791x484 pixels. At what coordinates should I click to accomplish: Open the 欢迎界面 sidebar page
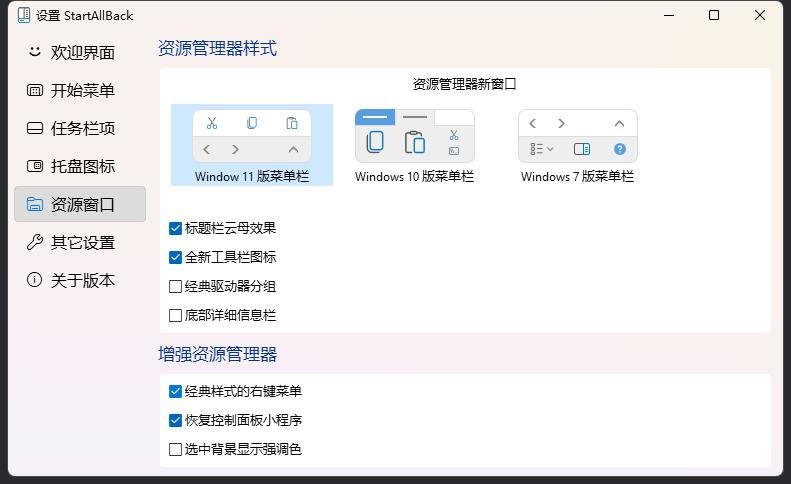(x=80, y=52)
